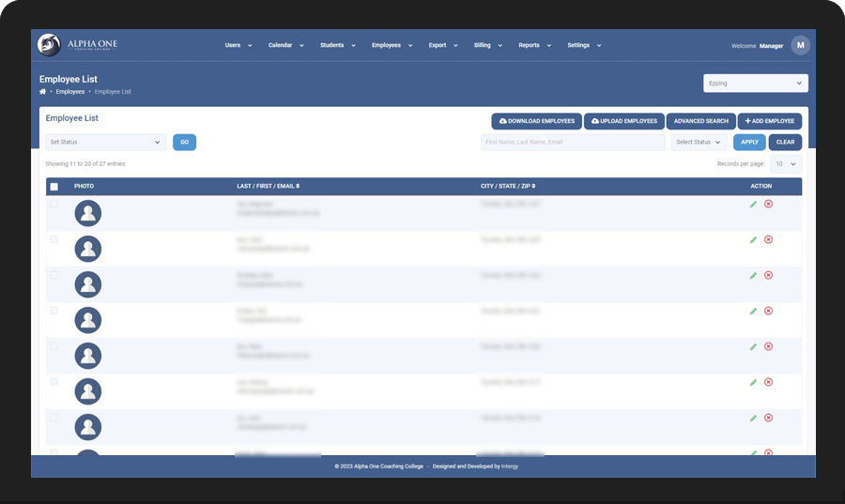Click the delete icon in seventh row

pos(768,418)
